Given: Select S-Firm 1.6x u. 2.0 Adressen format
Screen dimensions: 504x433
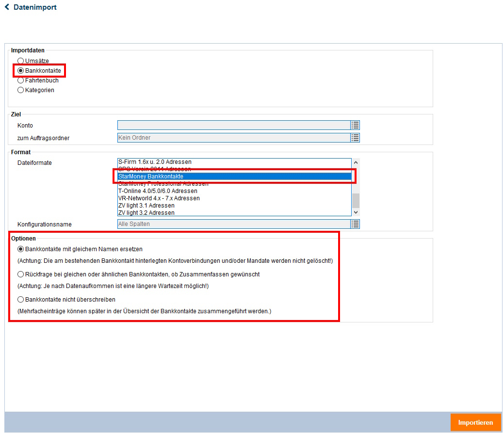Looking at the screenshot, I should pos(155,162).
